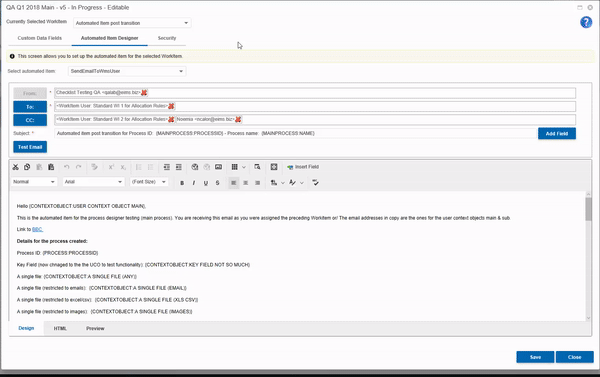Screen dimensions: 600x377
Task: Click the Redo arrow icon
Action: [78, 167]
